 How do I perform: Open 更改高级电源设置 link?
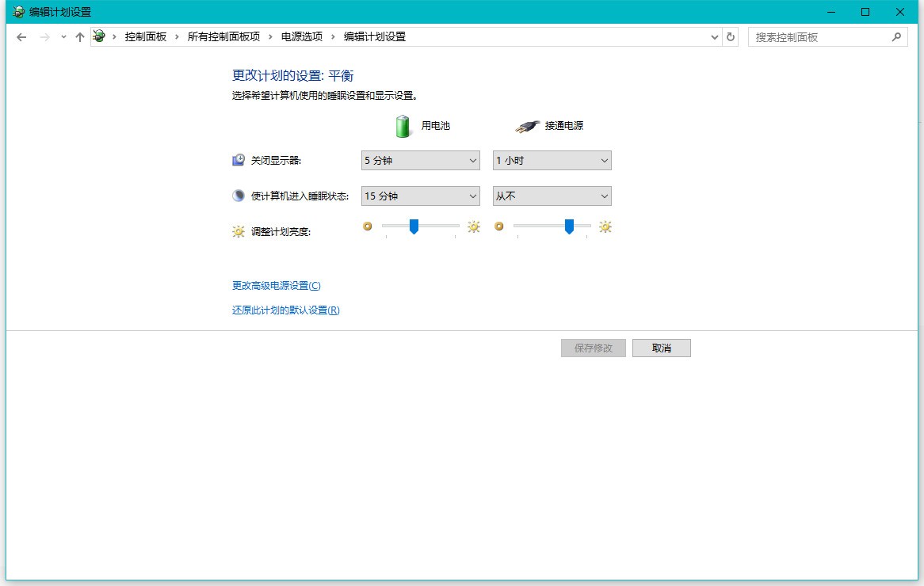(276, 286)
